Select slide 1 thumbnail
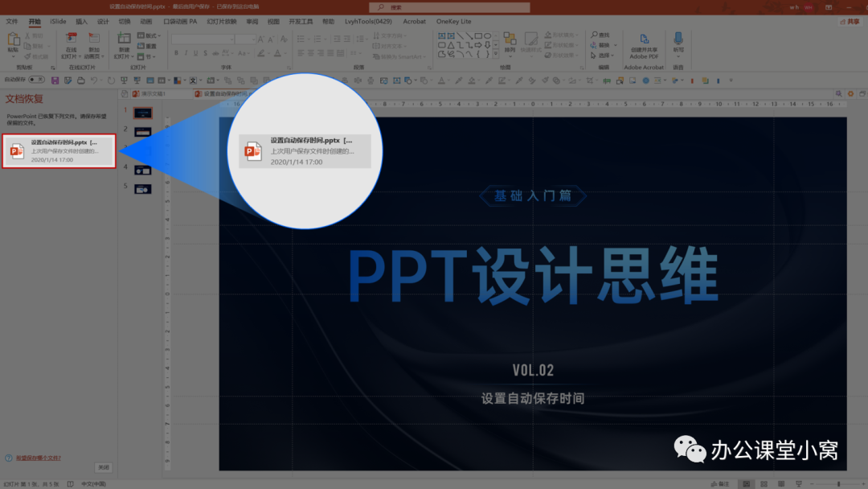 point(143,113)
